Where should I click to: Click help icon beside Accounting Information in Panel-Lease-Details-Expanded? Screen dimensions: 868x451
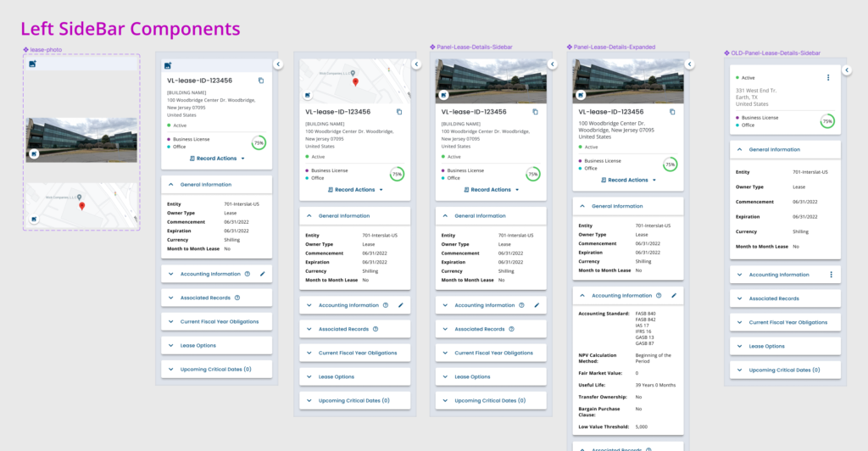[x=659, y=296]
